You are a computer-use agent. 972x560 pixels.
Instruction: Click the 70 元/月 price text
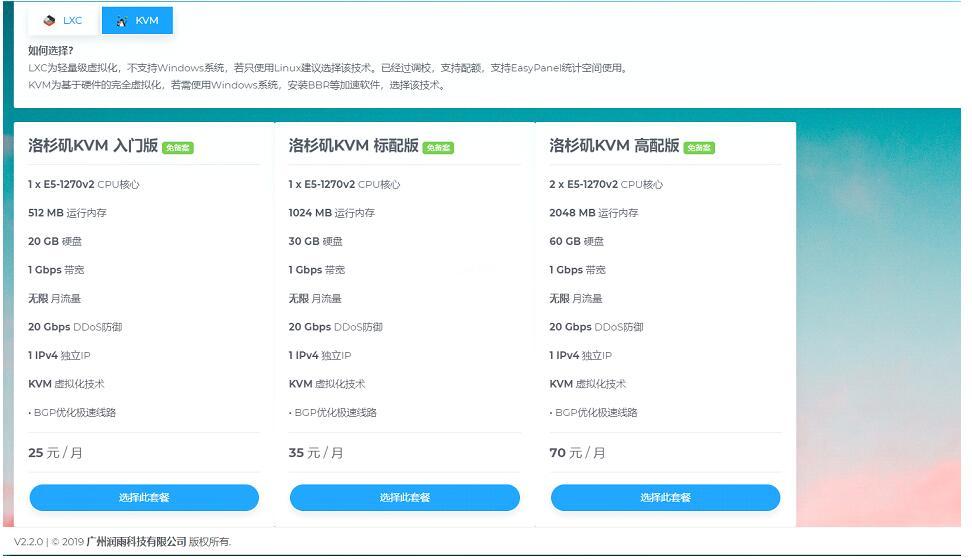[577, 453]
